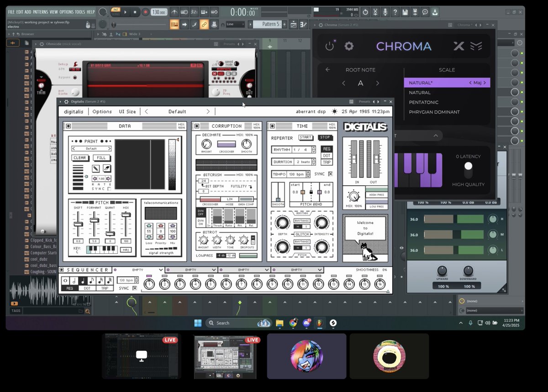Image resolution: width=548 pixels, height=392 pixels.
Task: Open the PATTERNS menu
Action: [x=40, y=12]
